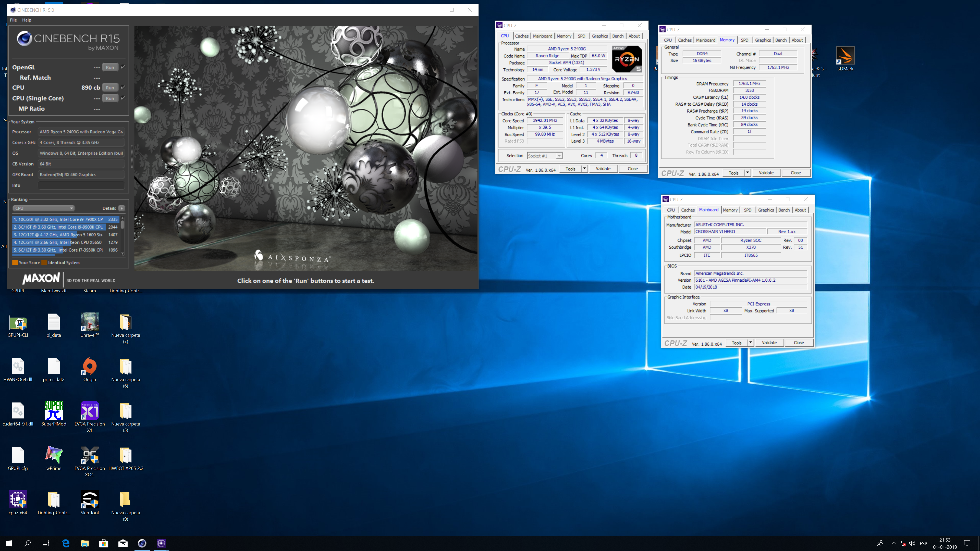Open taskbar Search
The width and height of the screenshot is (980, 551).
coord(28,543)
